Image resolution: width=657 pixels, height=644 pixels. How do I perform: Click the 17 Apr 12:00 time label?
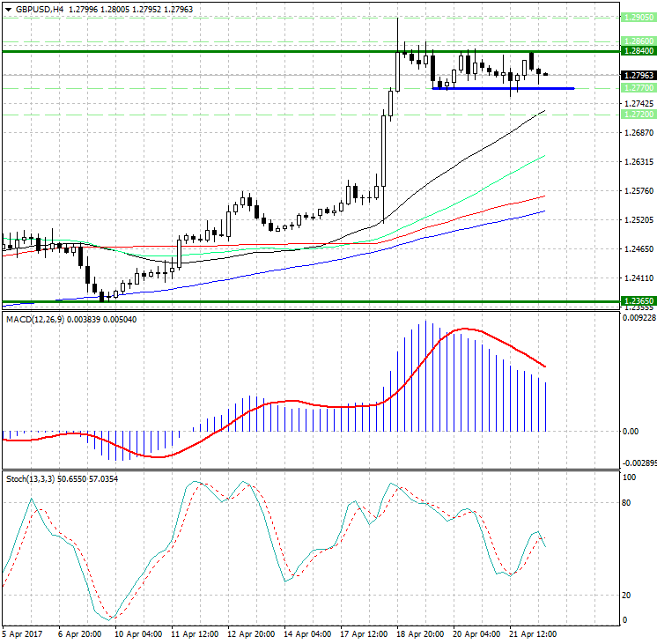click(x=364, y=634)
